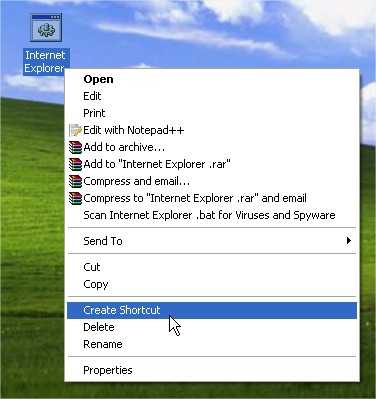Screen dimensions: 376x399
Task: Open Properties from the context menu
Action: (212, 370)
